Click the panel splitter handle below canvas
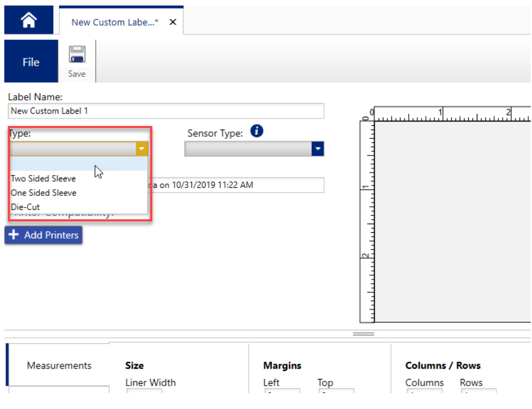This screenshot has height=409, width=532. (363, 333)
